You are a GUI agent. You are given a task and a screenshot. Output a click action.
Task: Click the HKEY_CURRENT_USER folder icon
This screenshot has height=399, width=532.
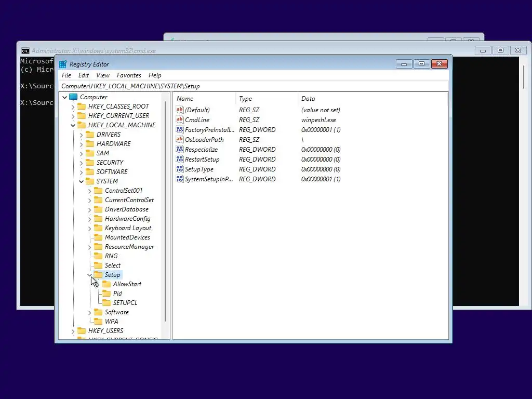pyautogui.click(x=82, y=116)
